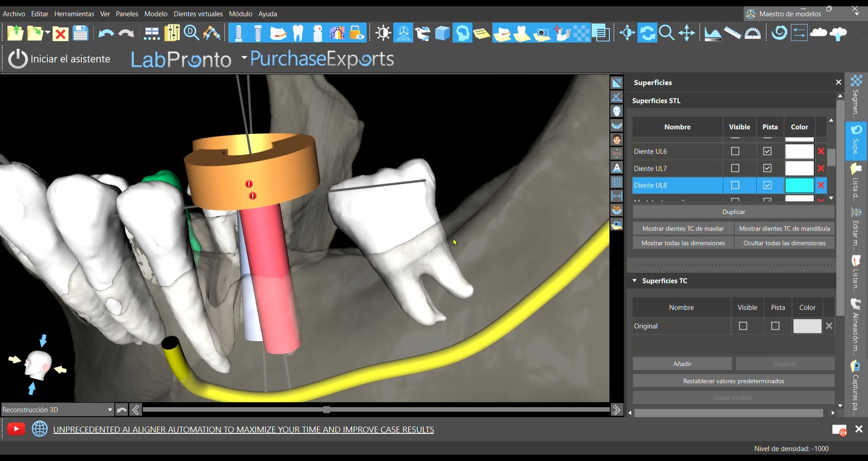Expand toolbar overflow chevron at far right
The height and width of the screenshot is (461, 868).
coord(864,33)
